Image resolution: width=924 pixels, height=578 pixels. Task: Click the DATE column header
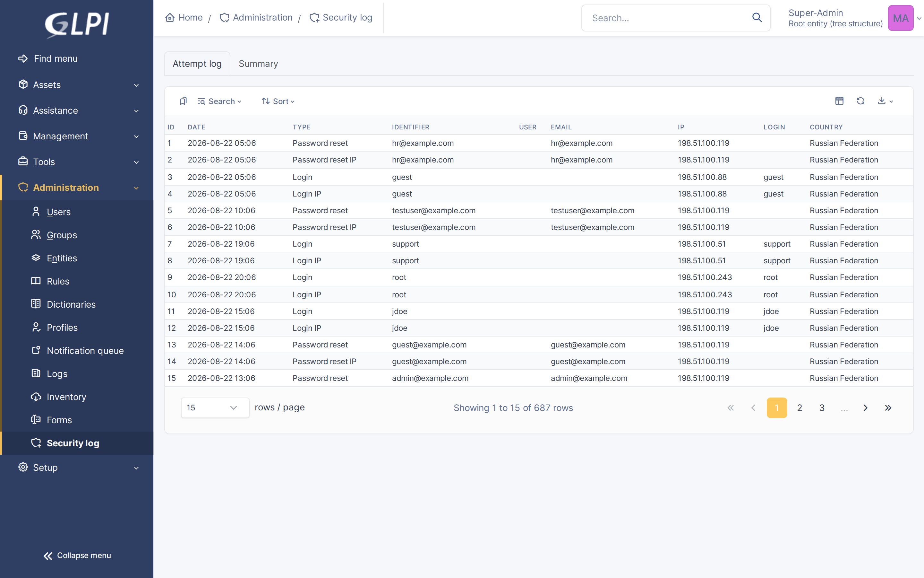click(x=196, y=127)
